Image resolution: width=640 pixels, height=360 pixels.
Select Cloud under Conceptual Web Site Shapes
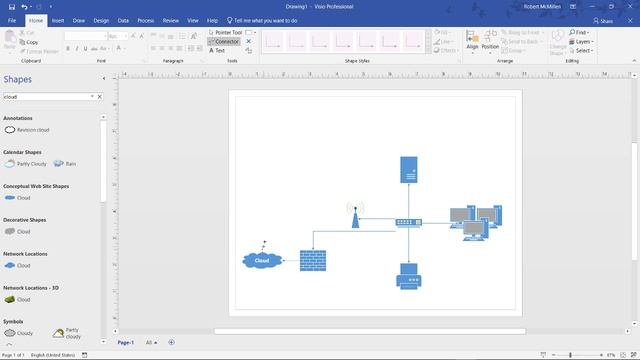click(x=18, y=198)
